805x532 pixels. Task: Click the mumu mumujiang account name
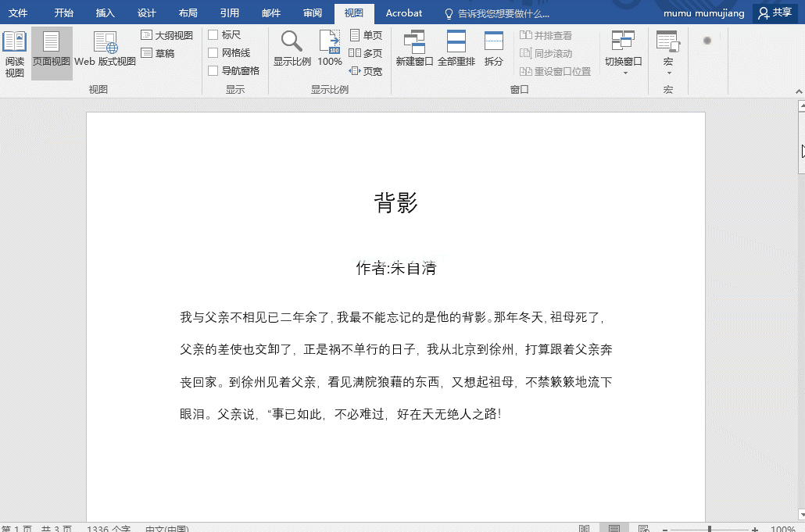pos(704,13)
